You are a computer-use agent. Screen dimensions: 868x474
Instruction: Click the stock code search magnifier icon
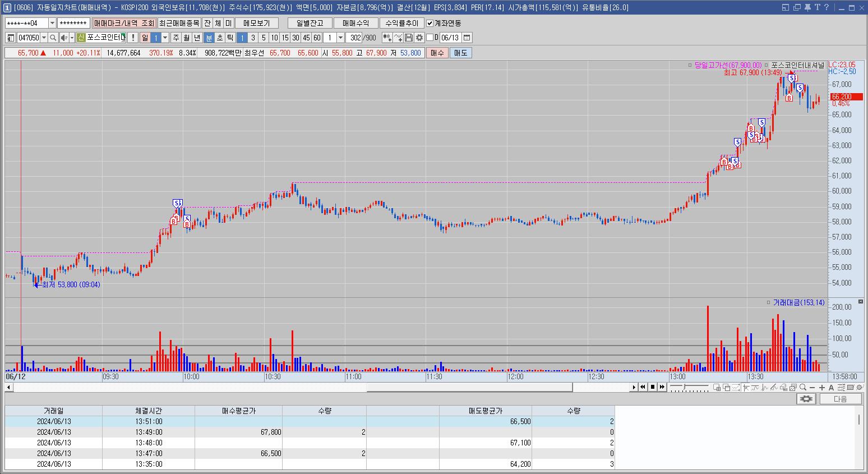[x=53, y=38]
